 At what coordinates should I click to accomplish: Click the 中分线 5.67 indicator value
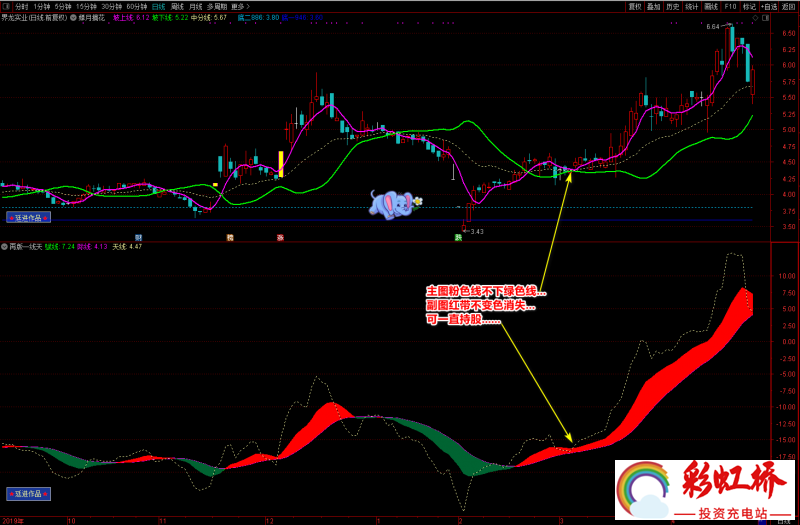coord(209,17)
